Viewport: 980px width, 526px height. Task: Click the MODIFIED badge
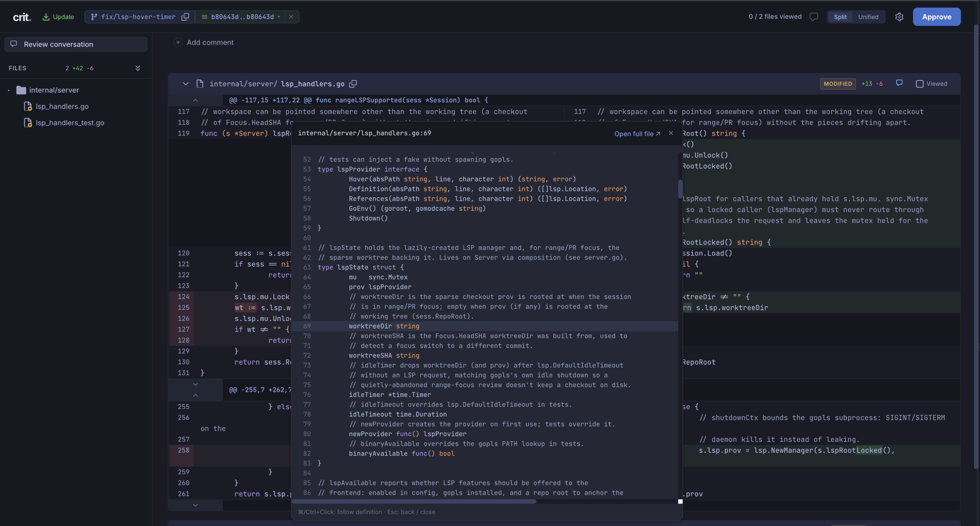coord(838,84)
